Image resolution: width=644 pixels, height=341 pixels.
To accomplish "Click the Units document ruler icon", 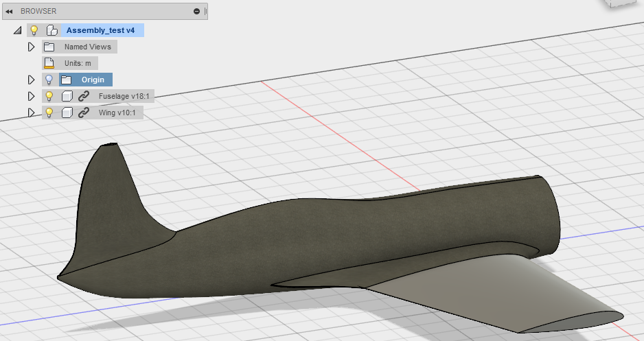I will point(49,63).
